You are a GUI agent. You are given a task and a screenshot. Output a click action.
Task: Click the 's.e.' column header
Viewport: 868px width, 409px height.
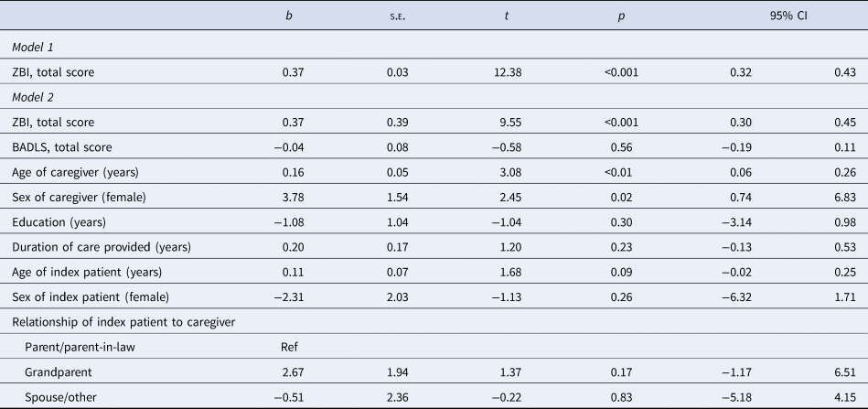click(x=395, y=16)
